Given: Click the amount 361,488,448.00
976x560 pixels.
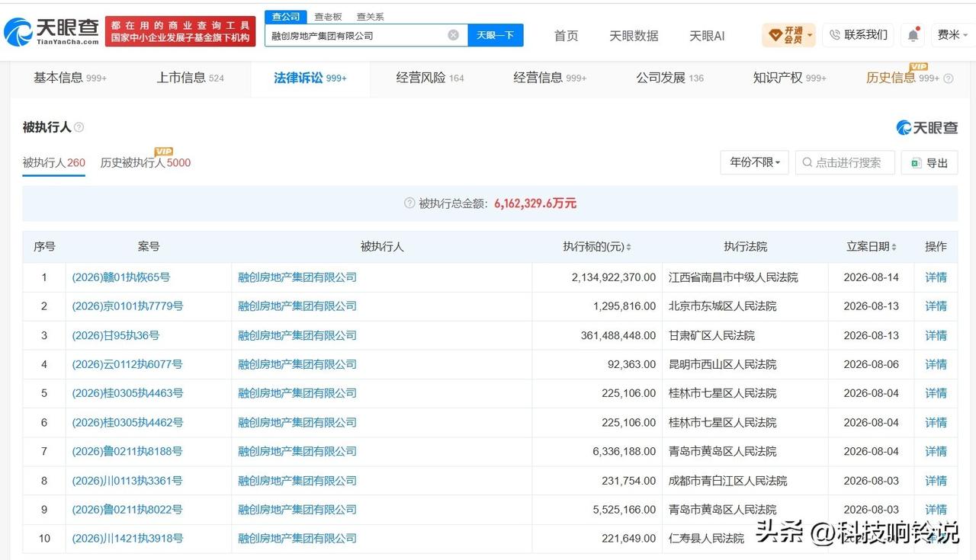Looking at the screenshot, I should click(618, 335).
